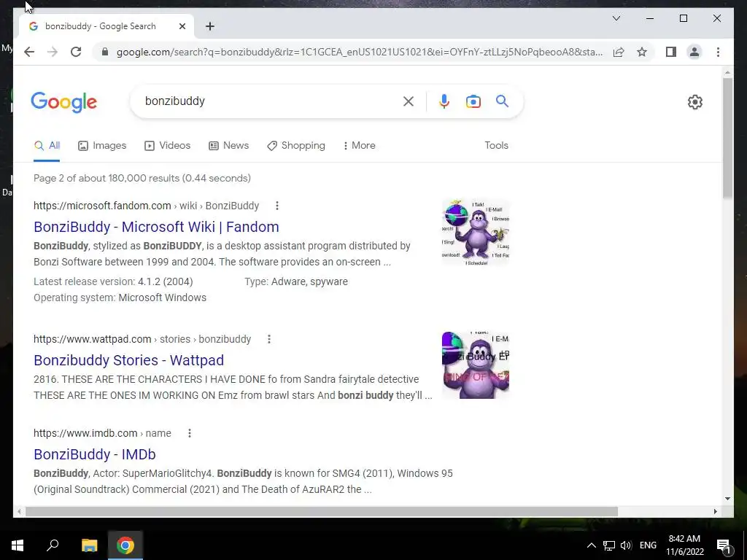The width and height of the screenshot is (747, 560).
Task: Open a new tab with the plus button
Action: 210,26
